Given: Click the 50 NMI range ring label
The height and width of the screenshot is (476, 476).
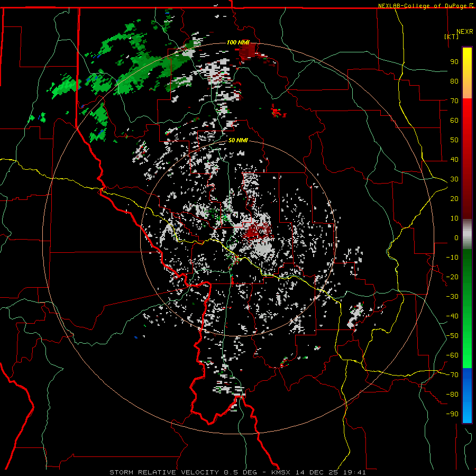Looking at the screenshot, I should [238, 140].
